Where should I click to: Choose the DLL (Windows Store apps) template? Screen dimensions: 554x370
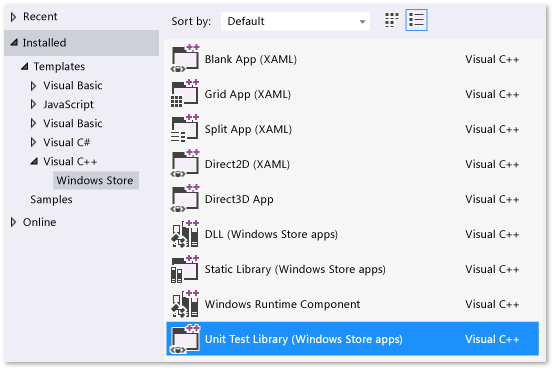coord(352,234)
